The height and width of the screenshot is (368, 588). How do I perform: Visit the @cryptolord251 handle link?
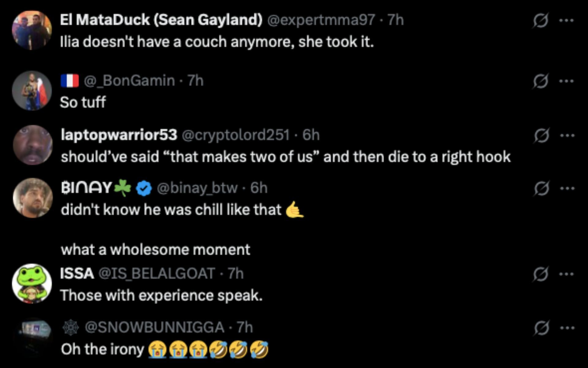[x=236, y=135]
